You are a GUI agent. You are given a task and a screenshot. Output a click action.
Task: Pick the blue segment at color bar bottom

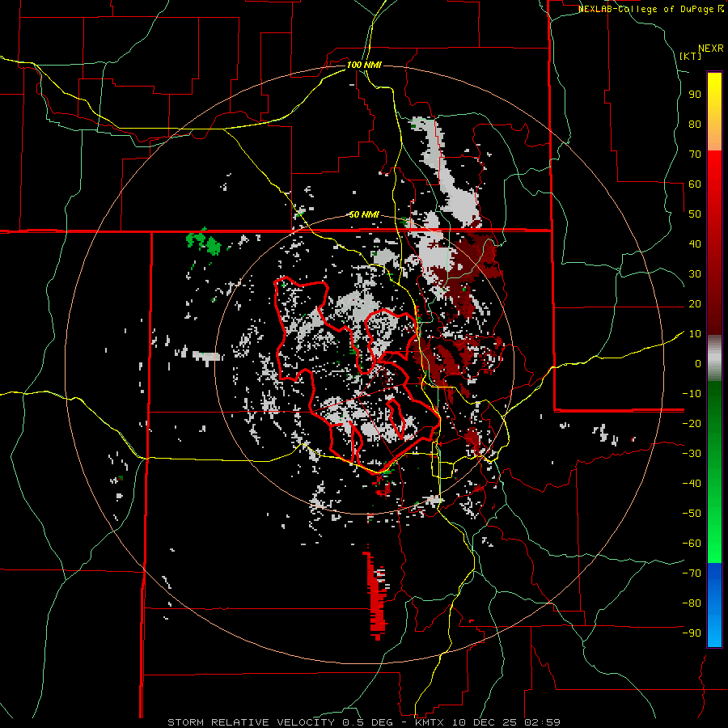point(714,604)
